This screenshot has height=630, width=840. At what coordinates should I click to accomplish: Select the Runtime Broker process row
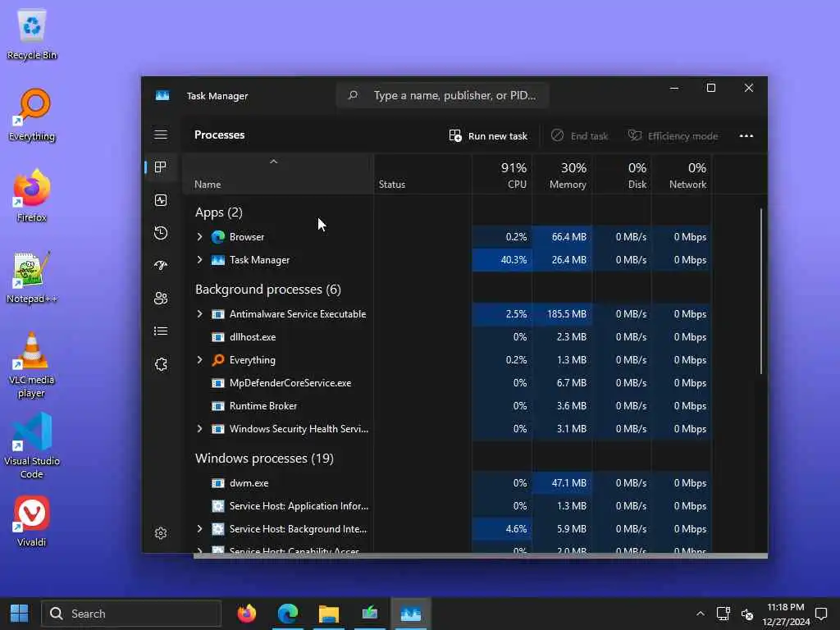[x=448, y=406]
